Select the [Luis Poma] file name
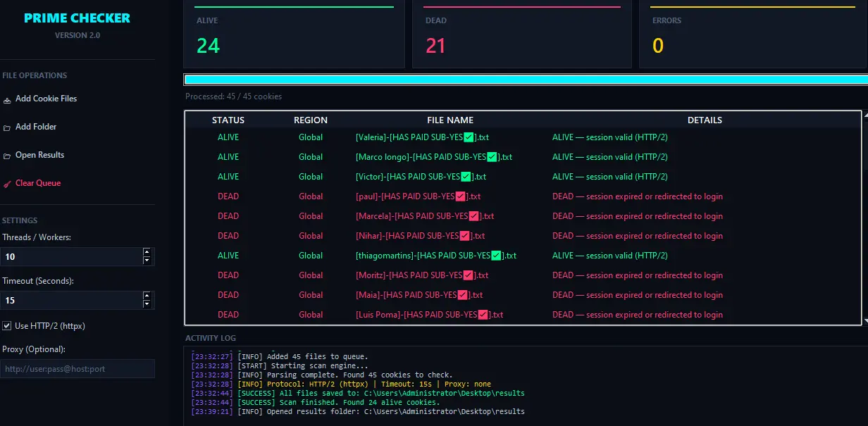 [x=429, y=315]
